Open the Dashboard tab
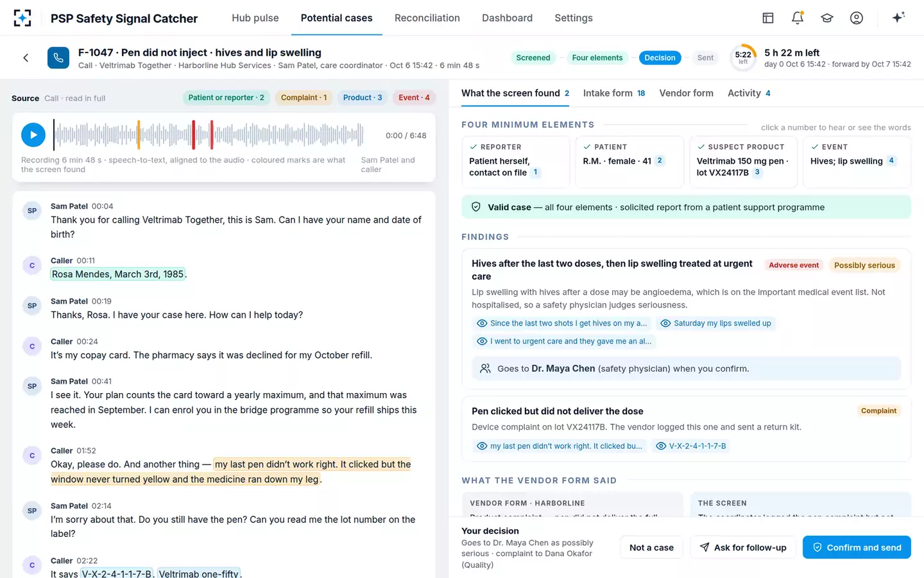Screen dimensions: 924x578 coord(508,18)
